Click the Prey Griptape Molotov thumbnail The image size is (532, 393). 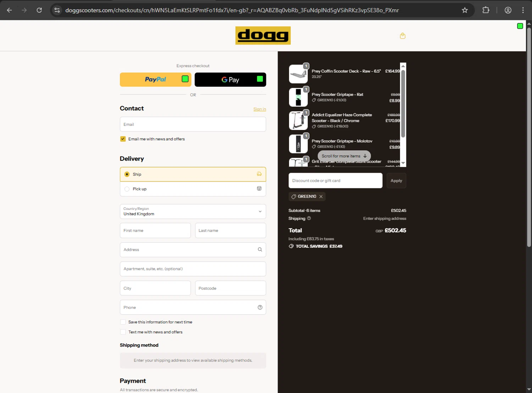click(298, 144)
